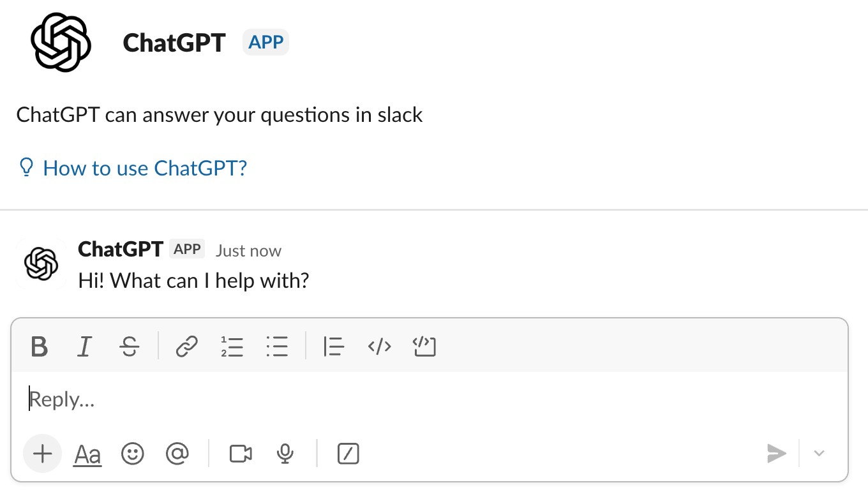Open the emoji picker
Image resolution: width=868 pixels, height=499 pixels.
pos(133,454)
